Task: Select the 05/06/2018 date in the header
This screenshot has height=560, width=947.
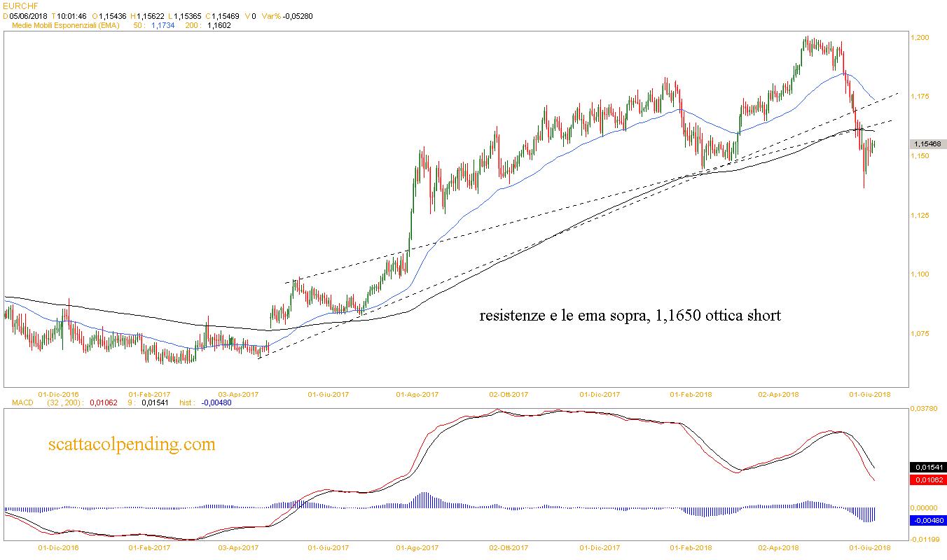Action: click(28, 15)
